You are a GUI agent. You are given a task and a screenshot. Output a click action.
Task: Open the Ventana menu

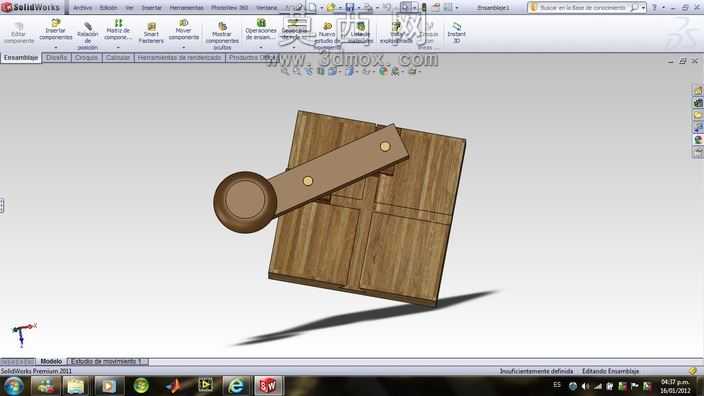point(266,8)
